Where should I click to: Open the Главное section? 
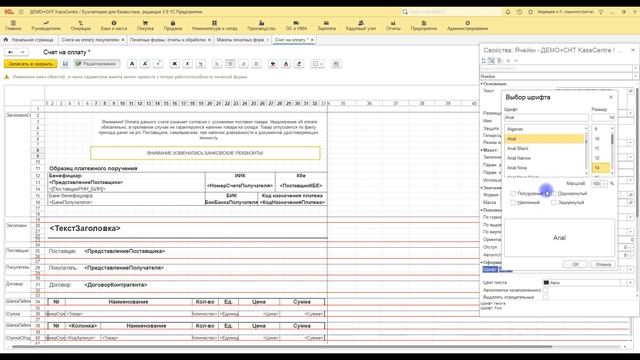[x=13, y=25]
